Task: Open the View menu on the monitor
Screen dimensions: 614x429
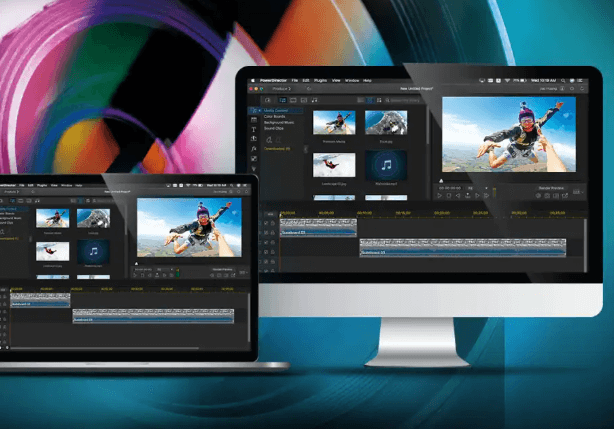Action: [336, 81]
